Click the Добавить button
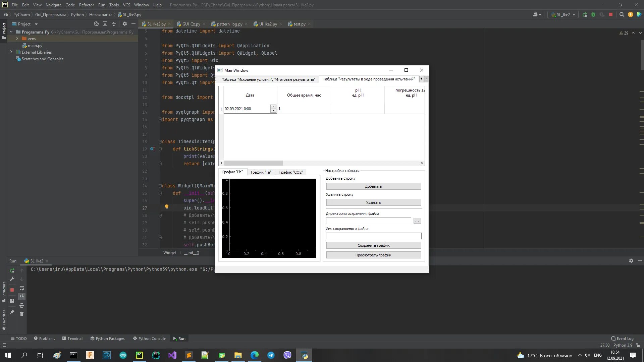Screen dimensions: 644x362 [373, 186]
